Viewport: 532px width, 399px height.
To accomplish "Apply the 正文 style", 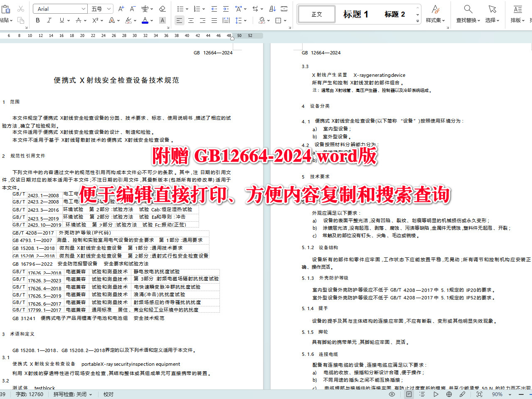I will click(x=316, y=14).
